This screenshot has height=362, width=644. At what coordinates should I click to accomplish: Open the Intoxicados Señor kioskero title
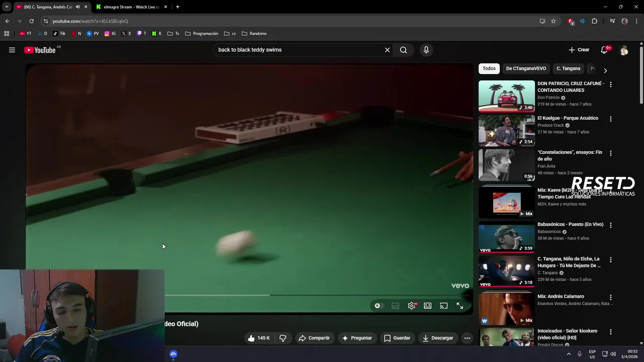[x=568, y=334]
